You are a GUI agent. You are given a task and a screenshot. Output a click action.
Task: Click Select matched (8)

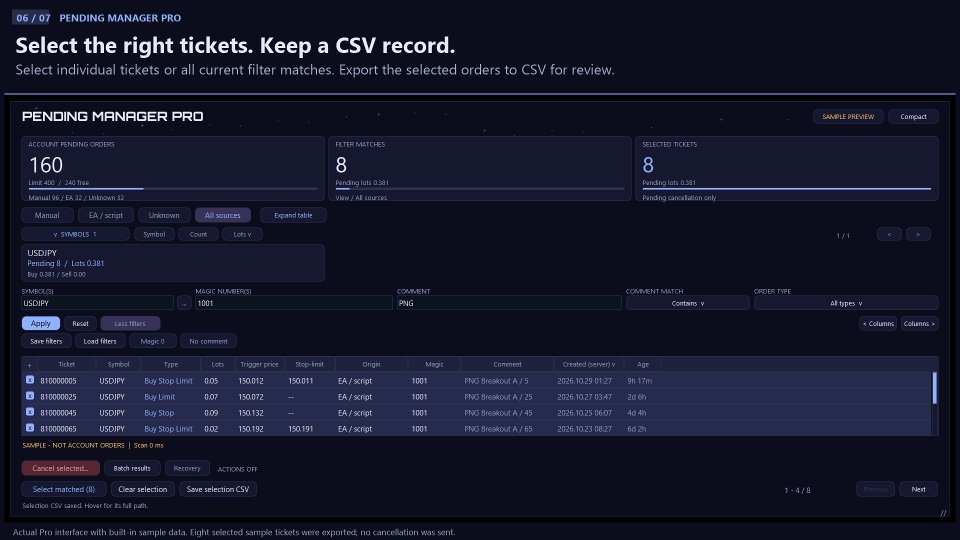coord(64,489)
